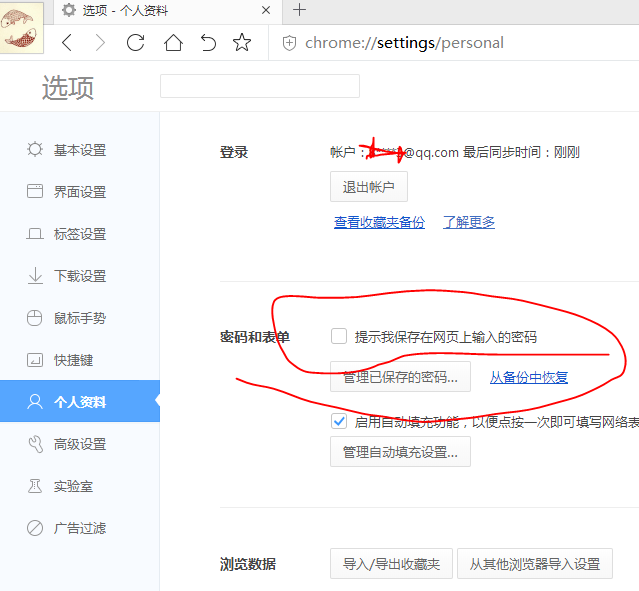Reload the page with refresh icon

(135, 42)
